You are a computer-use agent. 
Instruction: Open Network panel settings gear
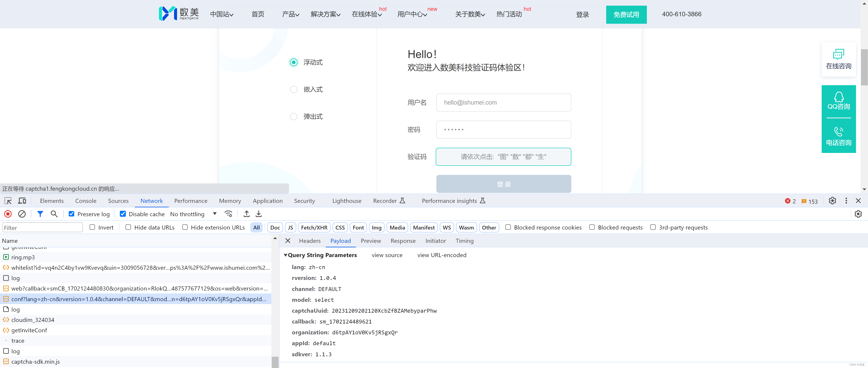pos(858,214)
